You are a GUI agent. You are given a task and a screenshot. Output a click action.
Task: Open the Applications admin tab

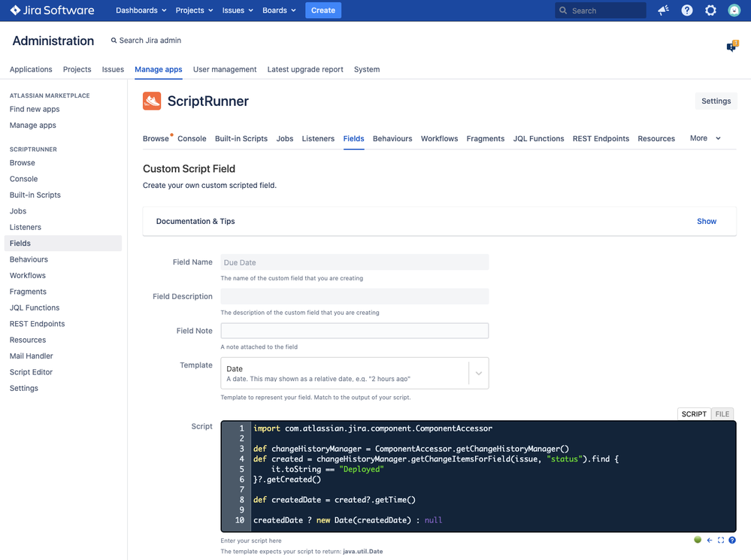(x=31, y=69)
